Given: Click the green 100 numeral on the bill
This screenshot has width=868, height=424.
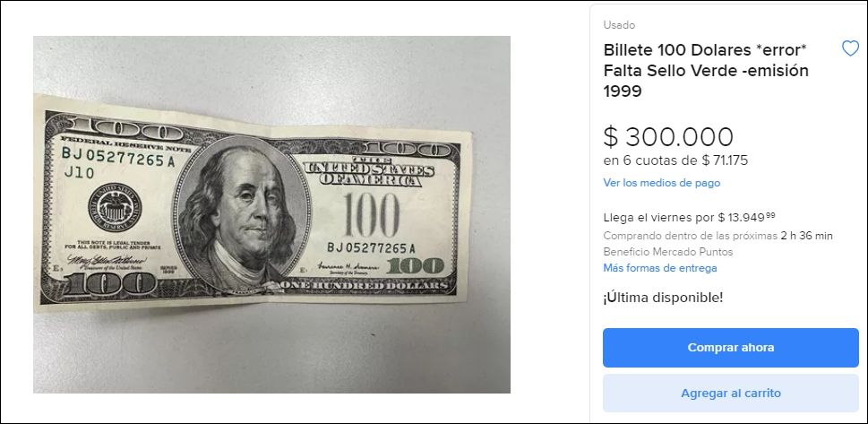Looking at the screenshot, I should (x=416, y=265).
